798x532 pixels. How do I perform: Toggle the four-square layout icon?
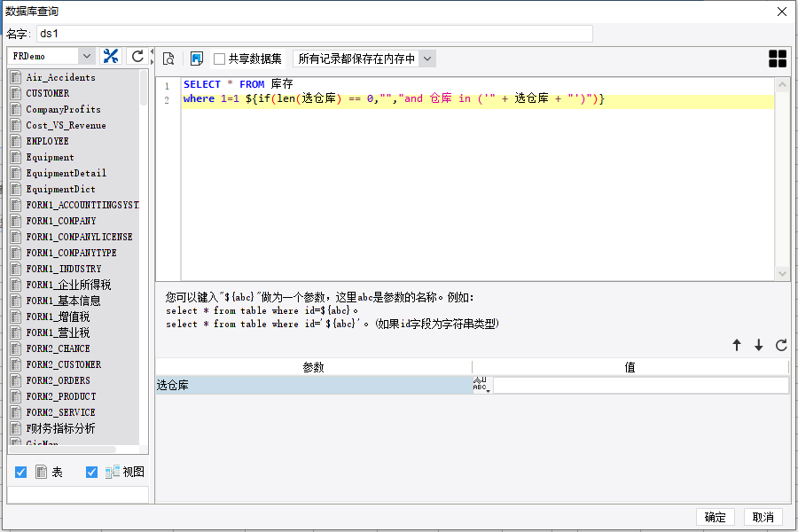click(x=778, y=59)
